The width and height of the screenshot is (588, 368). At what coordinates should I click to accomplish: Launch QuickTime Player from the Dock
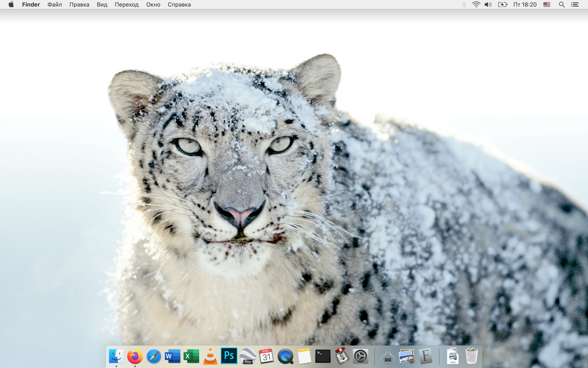click(x=285, y=356)
